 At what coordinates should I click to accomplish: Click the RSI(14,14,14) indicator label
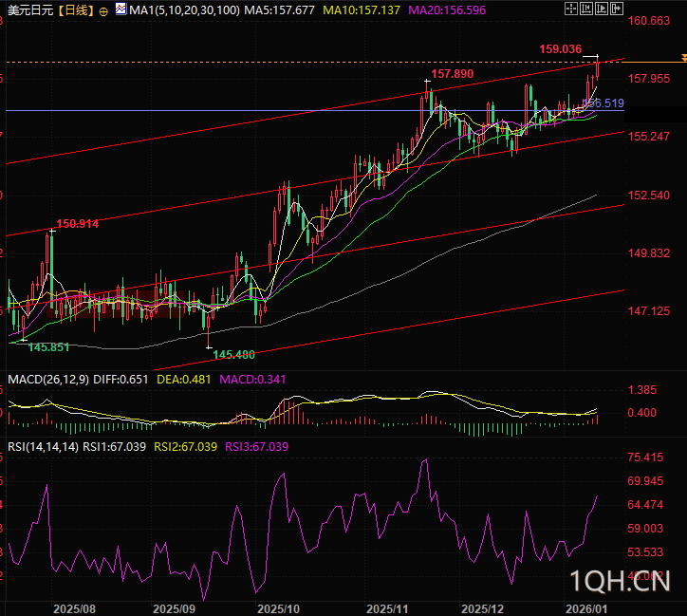click(x=41, y=446)
